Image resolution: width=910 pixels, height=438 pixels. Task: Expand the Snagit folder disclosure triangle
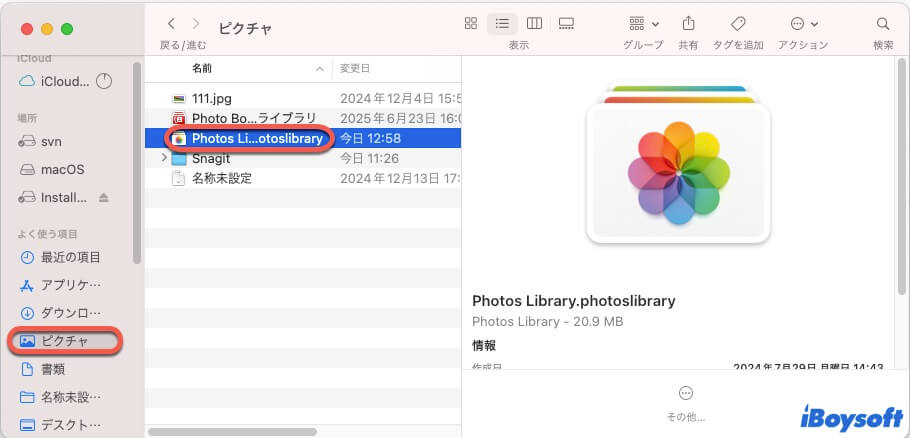pyautogui.click(x=164, y=158)
